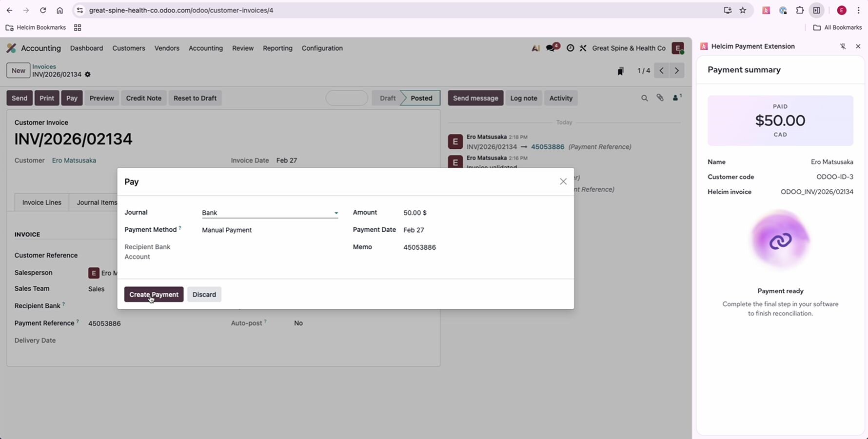This screenshot has width=868, height=439.
Task: Click the Amount field showing 50.00 $
Action: (x=415, y=213)
